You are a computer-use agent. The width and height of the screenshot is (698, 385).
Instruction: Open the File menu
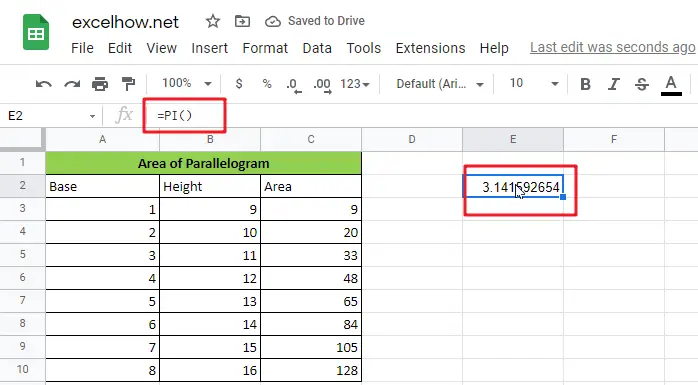82,48
